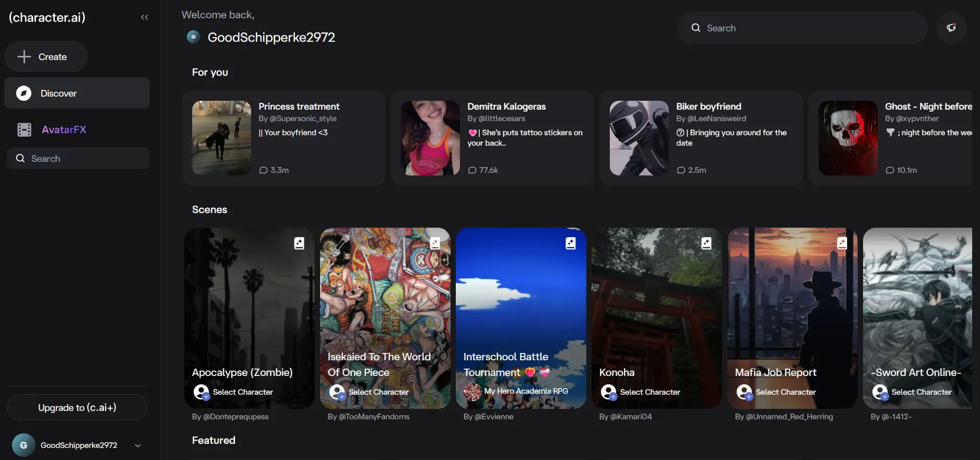Select Character for Mafia Job Report

[x=776, y=392]
